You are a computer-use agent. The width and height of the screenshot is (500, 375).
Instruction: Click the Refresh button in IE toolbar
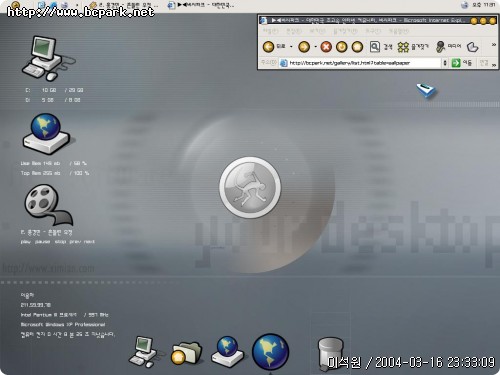click(341, 47)
